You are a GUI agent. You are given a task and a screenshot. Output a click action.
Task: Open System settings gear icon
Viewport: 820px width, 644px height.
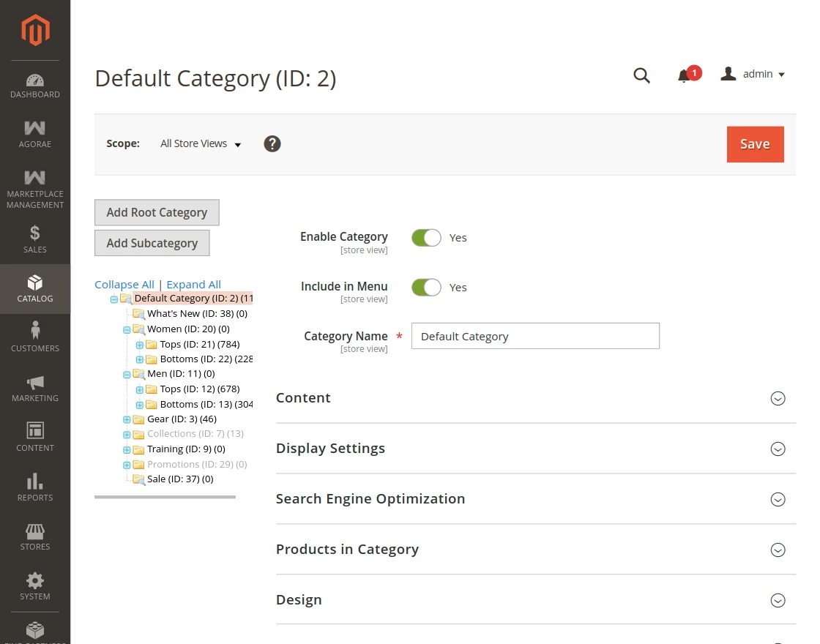coord(34,583)
